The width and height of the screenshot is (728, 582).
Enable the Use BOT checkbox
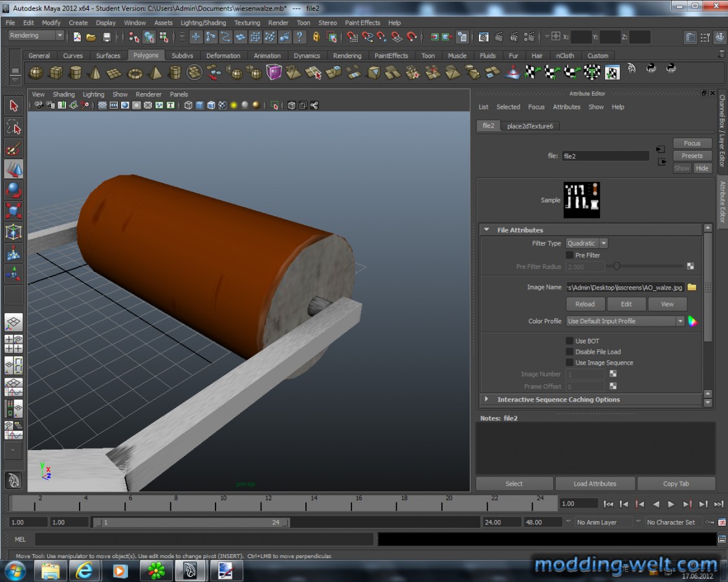tap(569, 341)
